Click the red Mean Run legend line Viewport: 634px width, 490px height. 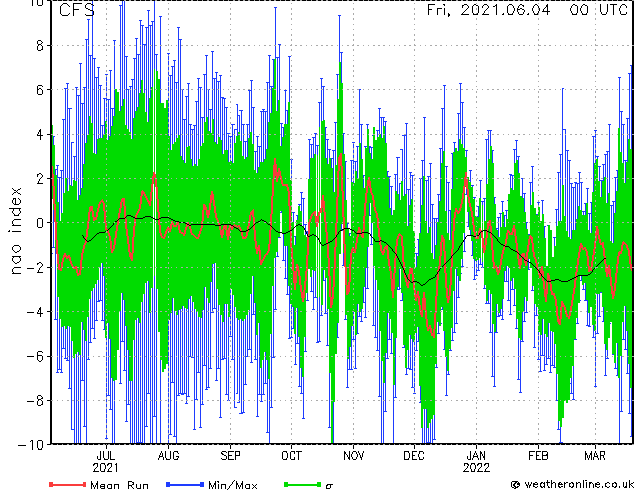click(x=68, y=484)
